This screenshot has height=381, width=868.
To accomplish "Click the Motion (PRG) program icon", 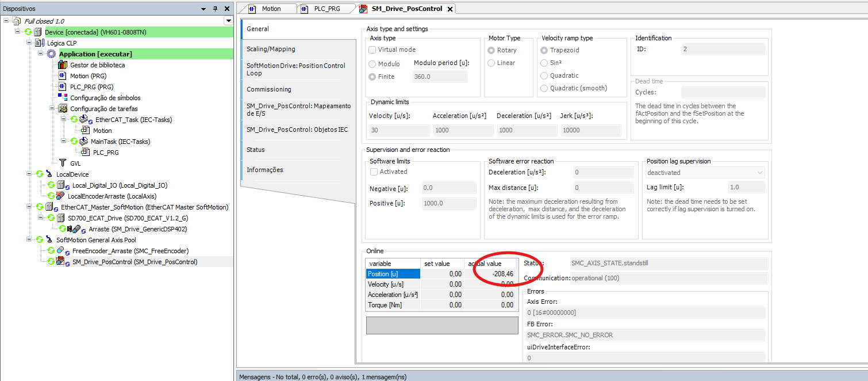I will pyautogui.click(x=63, y=76).
